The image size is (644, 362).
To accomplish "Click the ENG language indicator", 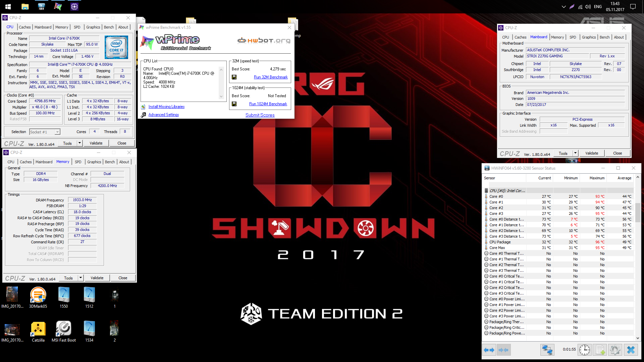I will coord(598,7).
